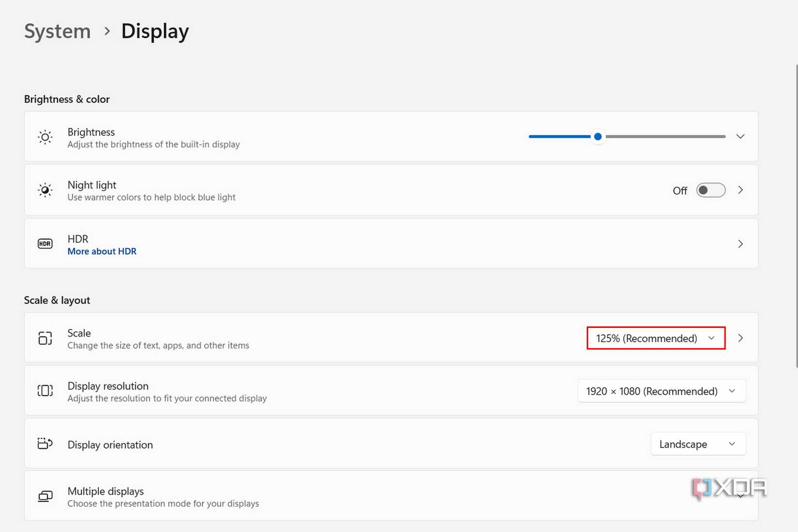Click the Brightness sun icon
The image size is (798, 532).
(x=45, y=137)
